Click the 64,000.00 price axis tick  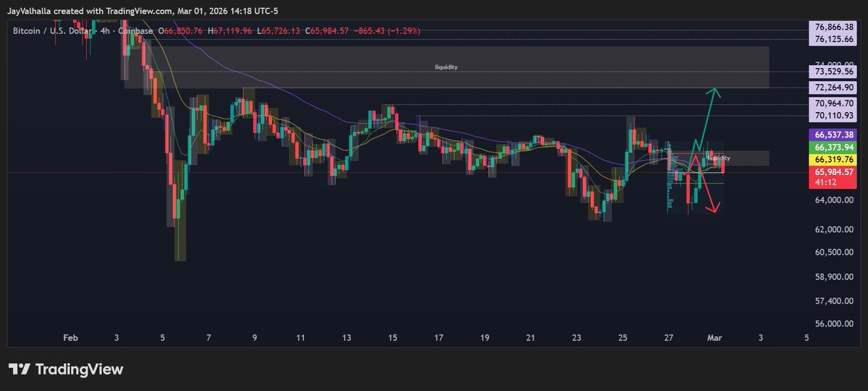point(834,201)
